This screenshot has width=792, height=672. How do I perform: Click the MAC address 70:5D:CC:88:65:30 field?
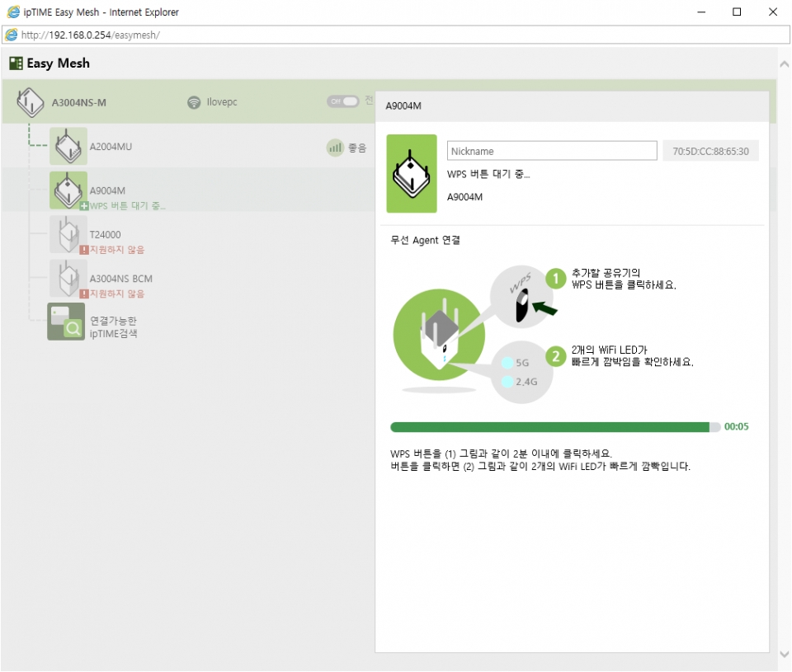click(x=709, y=151)
